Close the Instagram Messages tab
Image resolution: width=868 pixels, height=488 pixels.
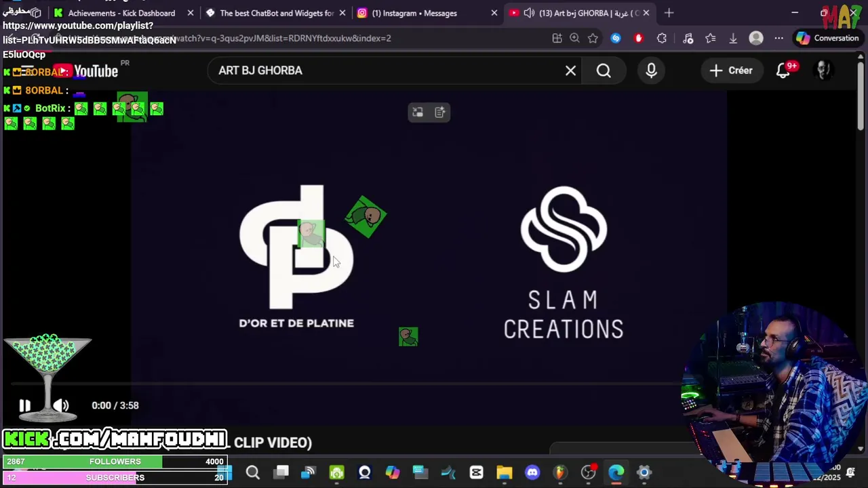tap(494, 13)
